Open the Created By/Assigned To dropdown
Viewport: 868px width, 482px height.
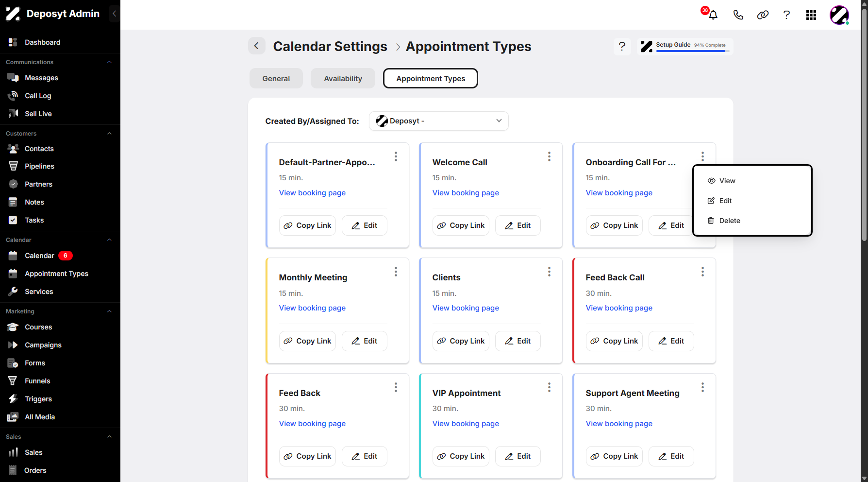(439, 121)
